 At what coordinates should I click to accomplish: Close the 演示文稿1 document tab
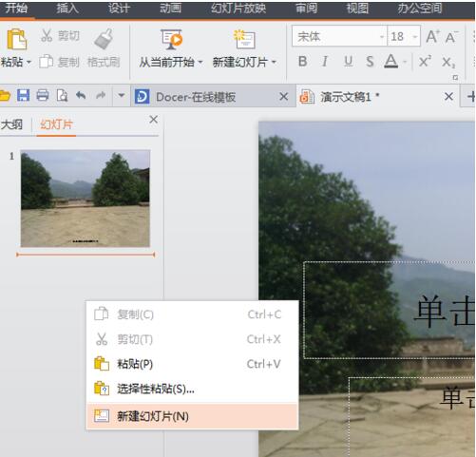(x=448, y=97)
